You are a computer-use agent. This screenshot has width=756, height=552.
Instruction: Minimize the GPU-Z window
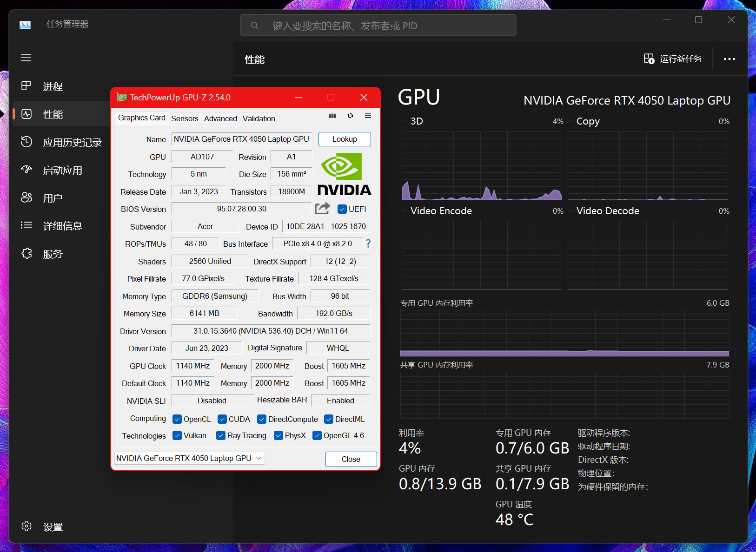299,98
